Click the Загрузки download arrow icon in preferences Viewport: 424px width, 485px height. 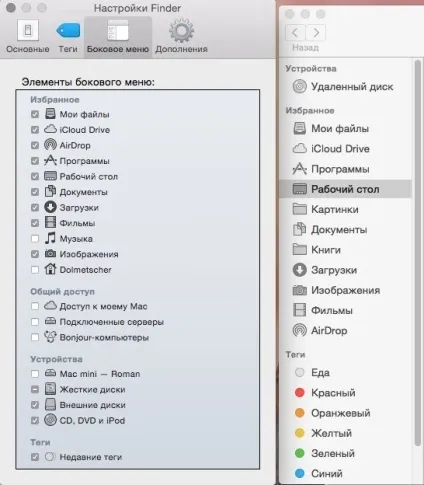[x=50, y=207]
